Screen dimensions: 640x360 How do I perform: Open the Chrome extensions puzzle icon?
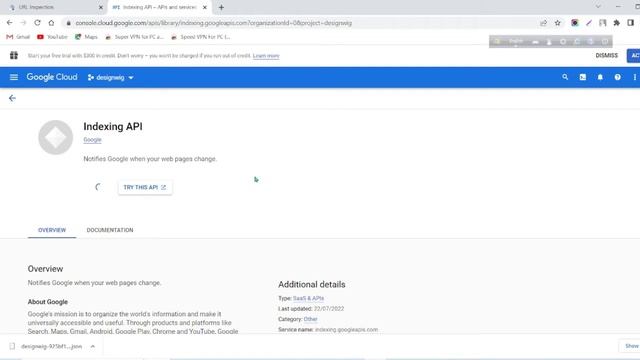click(617, 23)
